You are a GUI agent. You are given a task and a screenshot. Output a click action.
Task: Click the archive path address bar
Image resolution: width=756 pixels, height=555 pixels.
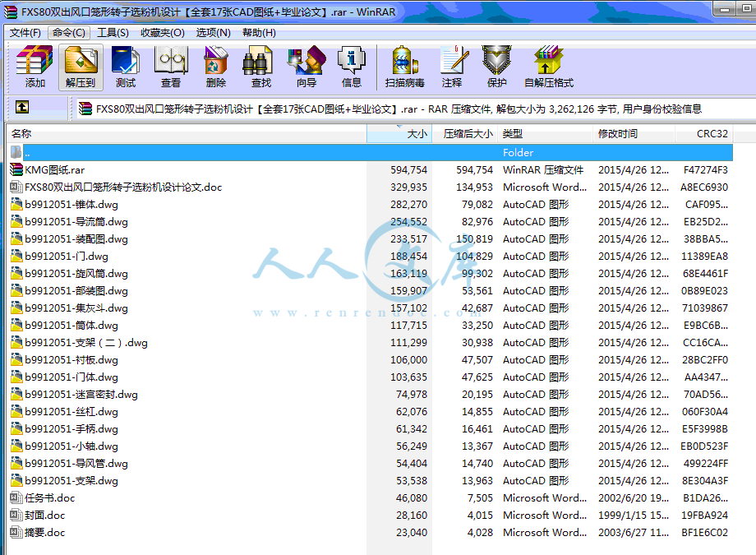coord(415,109)
